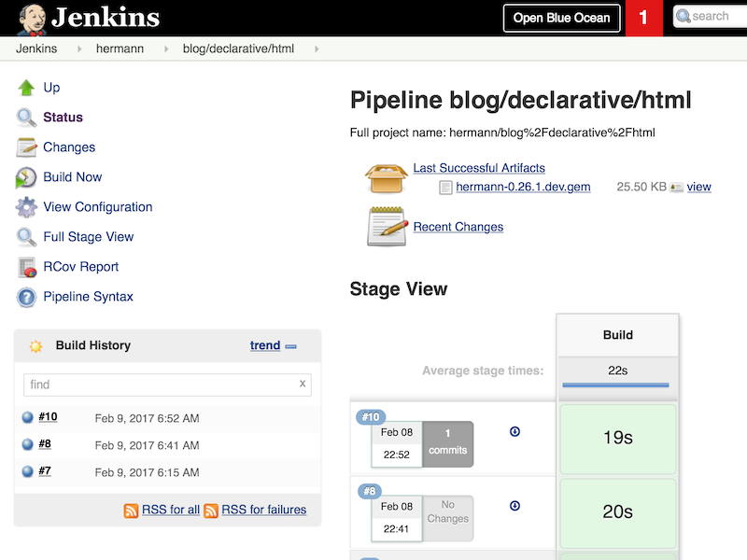Image resolution: width=747 pixels, height=560 pixels.
Task: Open the Full Stage View menu item
Action: pyautogui.click(x=88, y=237)
